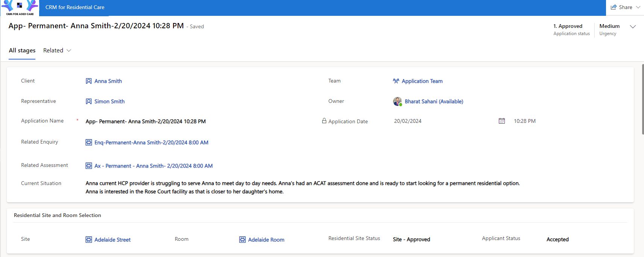The image size is (644, 257).
Task: Open the Adelaide Room link
Action: (266, 240)
